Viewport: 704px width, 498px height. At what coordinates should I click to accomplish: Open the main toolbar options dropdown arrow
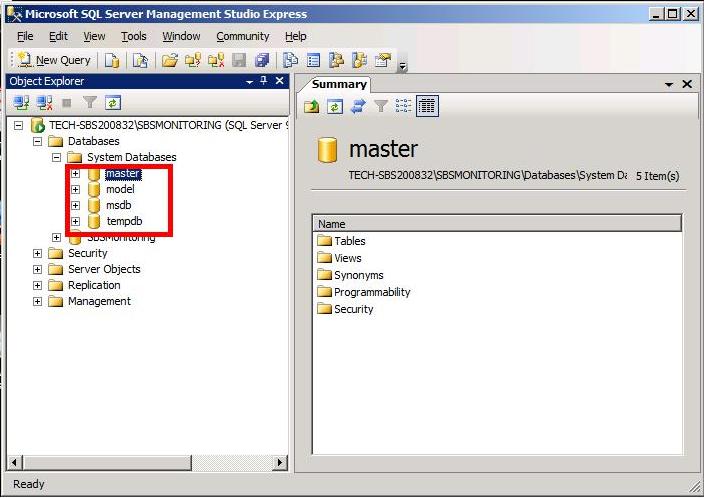click(x=403, y=66)
